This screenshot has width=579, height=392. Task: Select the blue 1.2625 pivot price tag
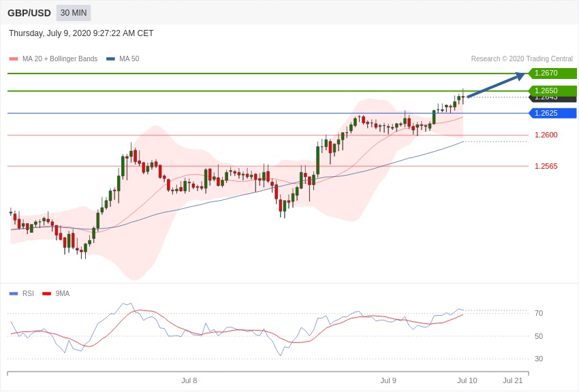pos(552,113)
